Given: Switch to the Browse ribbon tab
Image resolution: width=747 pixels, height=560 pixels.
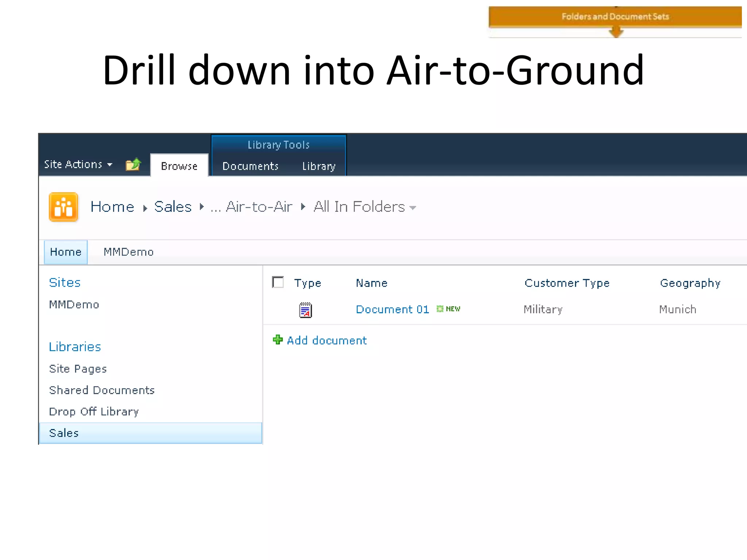Looking at the screenshot, I should click(x=179, y=166).
